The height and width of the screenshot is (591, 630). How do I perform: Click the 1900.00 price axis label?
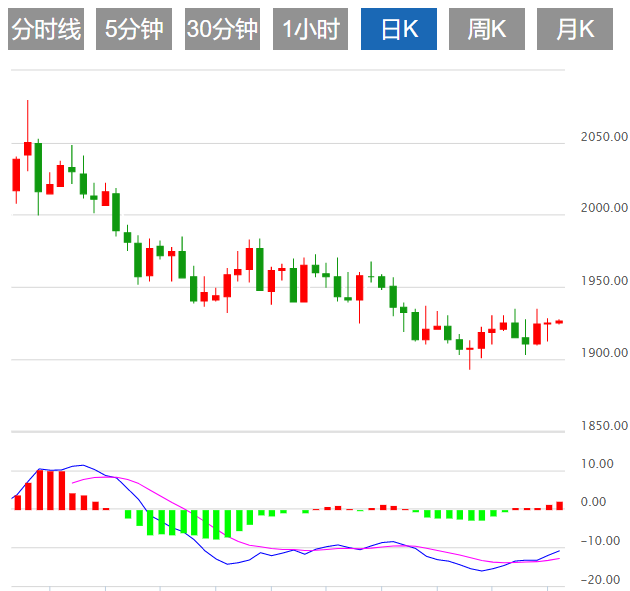point(604,353)
